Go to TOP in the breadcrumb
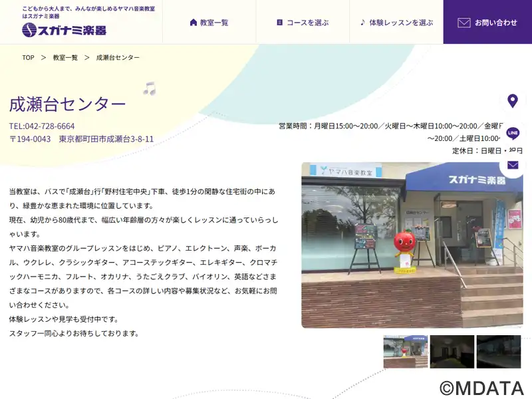 click(x=28, y=58)
